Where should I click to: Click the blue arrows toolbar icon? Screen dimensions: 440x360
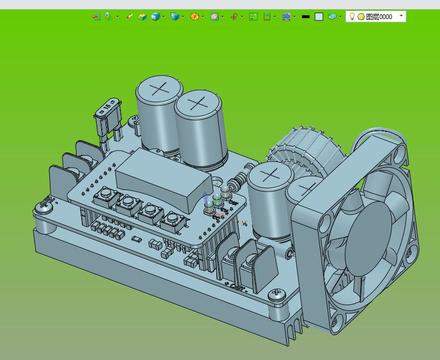pos(286,16)
